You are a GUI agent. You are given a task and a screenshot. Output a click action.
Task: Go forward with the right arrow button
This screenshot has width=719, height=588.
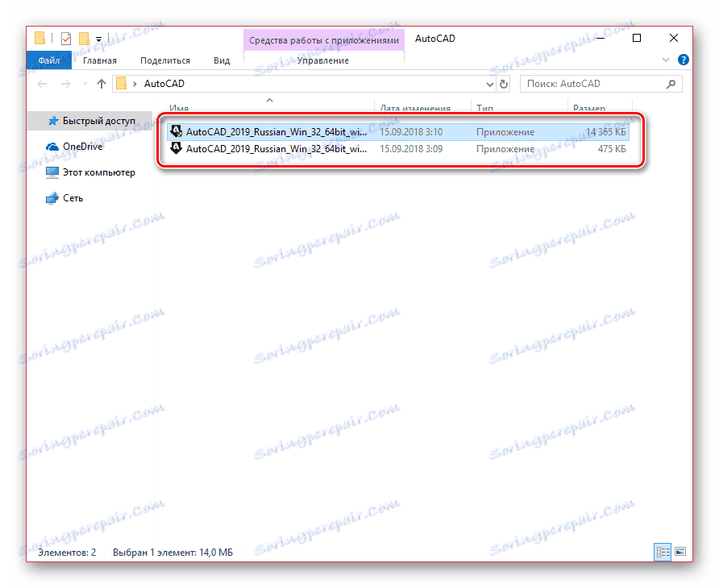coord(65,84)
